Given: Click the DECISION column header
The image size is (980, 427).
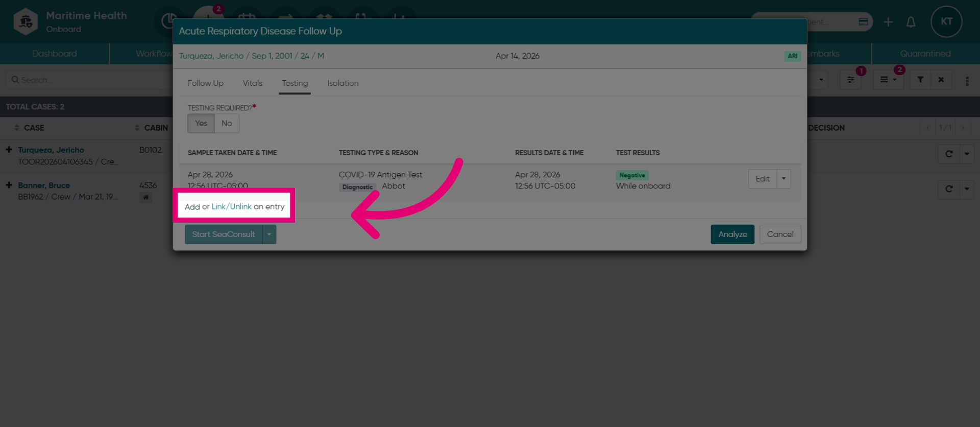Looking at the screenshot, I should point(826,128).
